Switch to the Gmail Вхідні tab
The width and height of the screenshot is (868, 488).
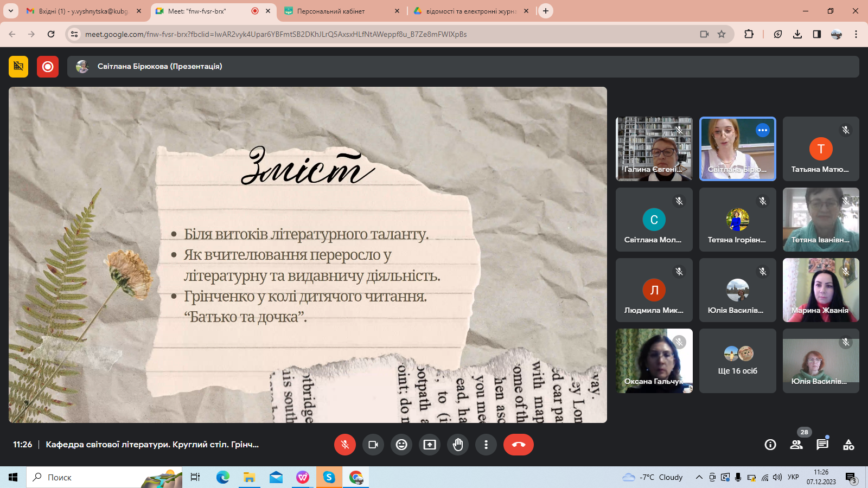[x=82, y=11]
